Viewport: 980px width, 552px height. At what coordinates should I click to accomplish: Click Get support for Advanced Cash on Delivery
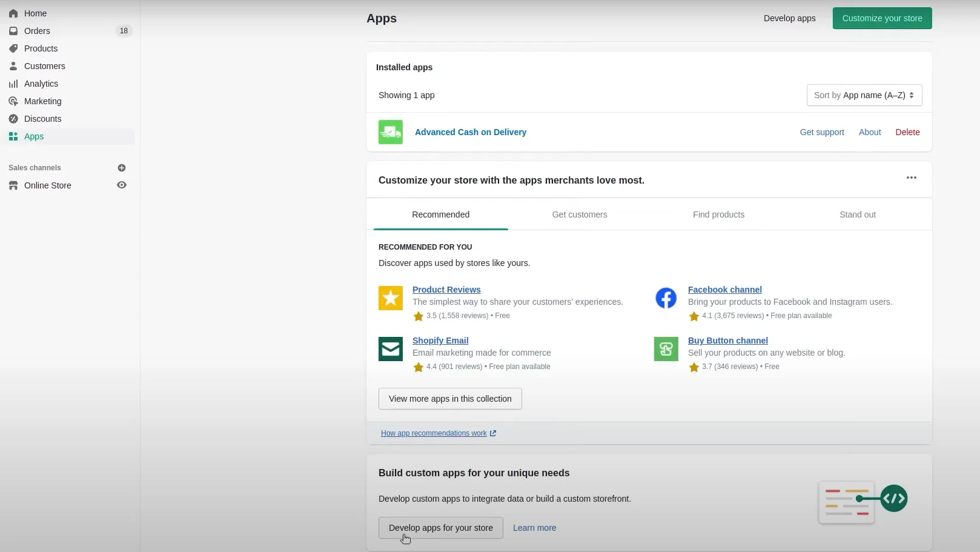822,132
